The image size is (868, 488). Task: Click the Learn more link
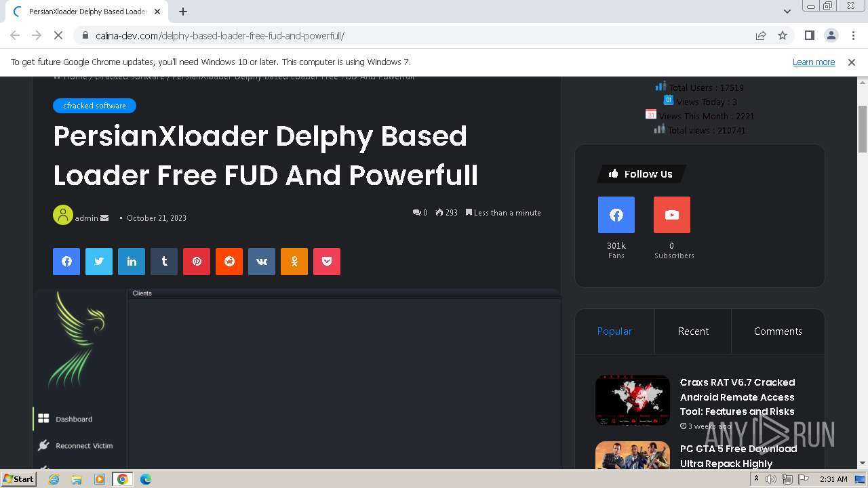[814, 62]
